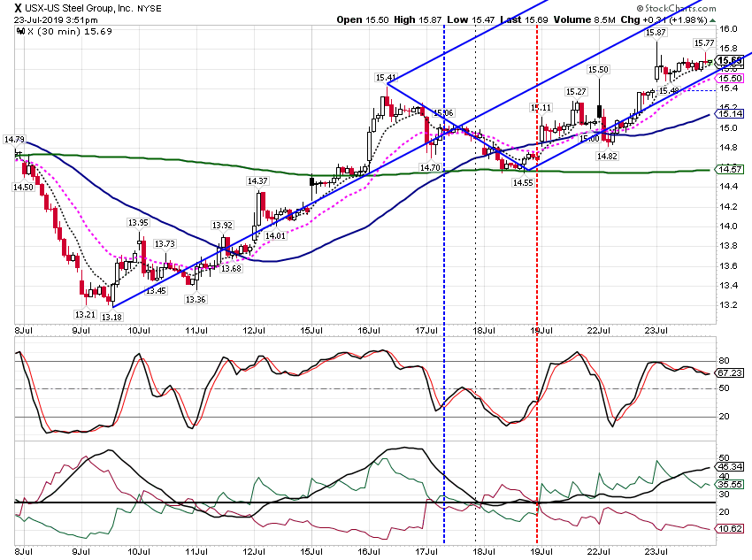Select the USX-US Steel Group, Inc. title

click(79, 8)
